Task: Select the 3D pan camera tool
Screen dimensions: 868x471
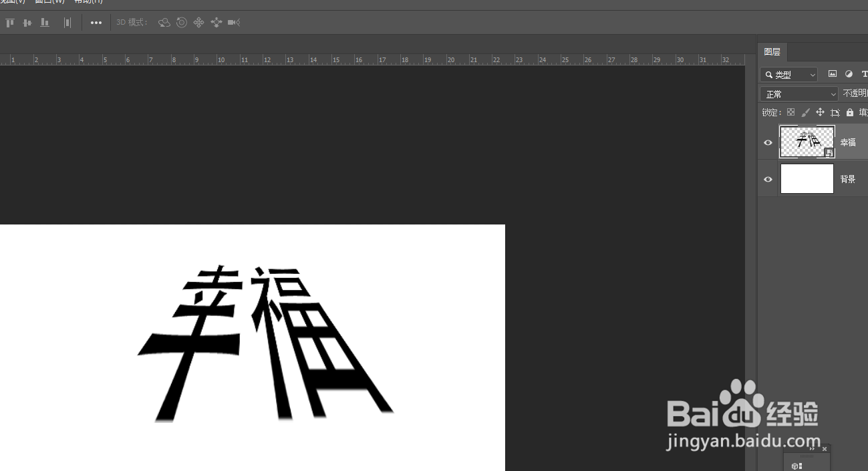Action: pos(199,22)
